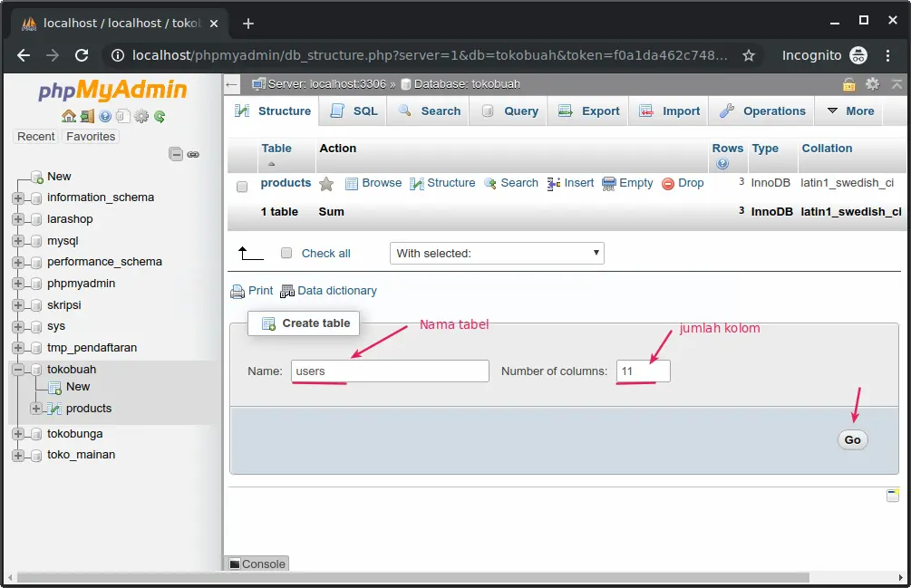Open the More tab menu
Viewport: 911px width, 588px height.
coord(850,111)
